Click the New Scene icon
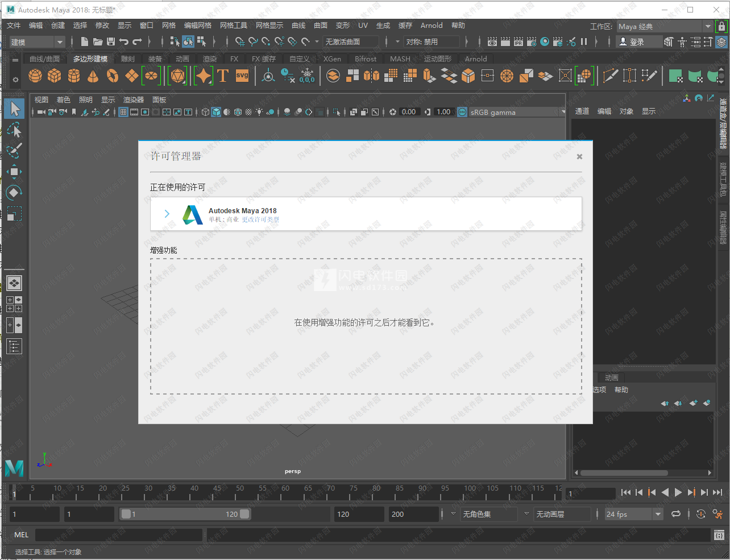 pos(85,42)
